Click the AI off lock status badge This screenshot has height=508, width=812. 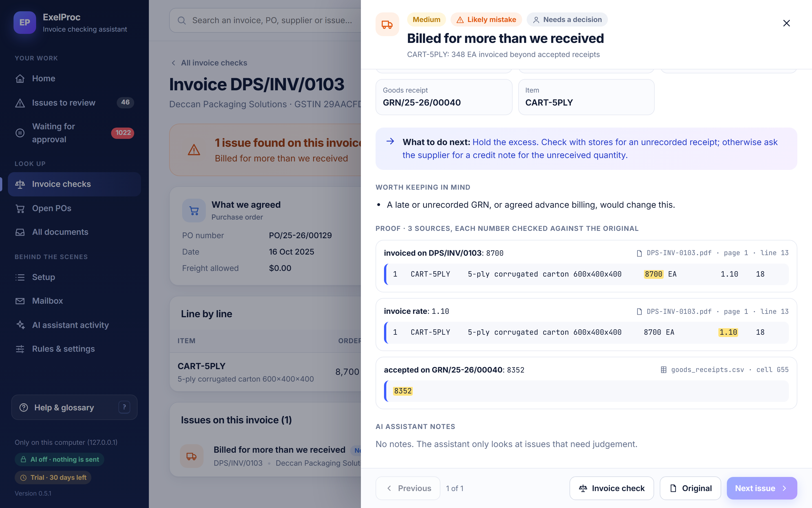[59, 459]
